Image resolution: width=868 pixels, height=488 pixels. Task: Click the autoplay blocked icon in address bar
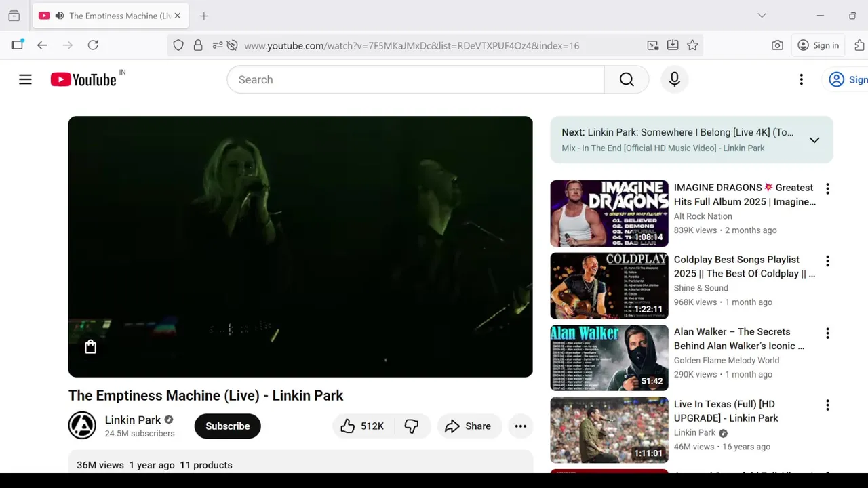click(232, 45)
